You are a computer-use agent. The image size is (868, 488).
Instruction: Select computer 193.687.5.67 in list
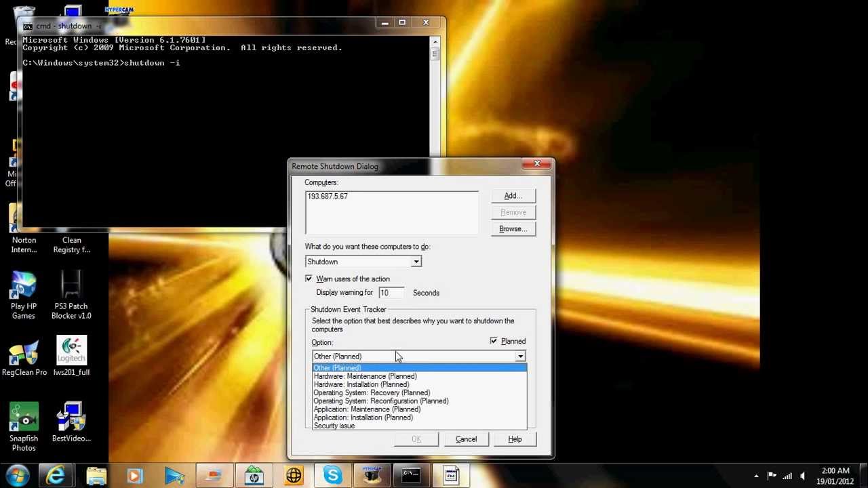point(328,197)
